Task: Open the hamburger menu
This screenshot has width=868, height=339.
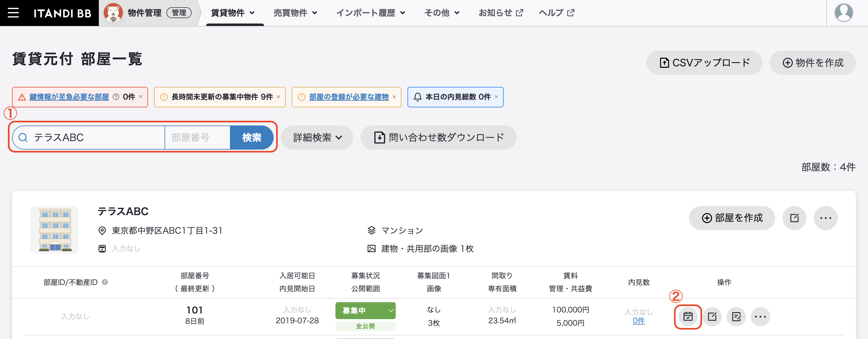Action: coord(13,13)
